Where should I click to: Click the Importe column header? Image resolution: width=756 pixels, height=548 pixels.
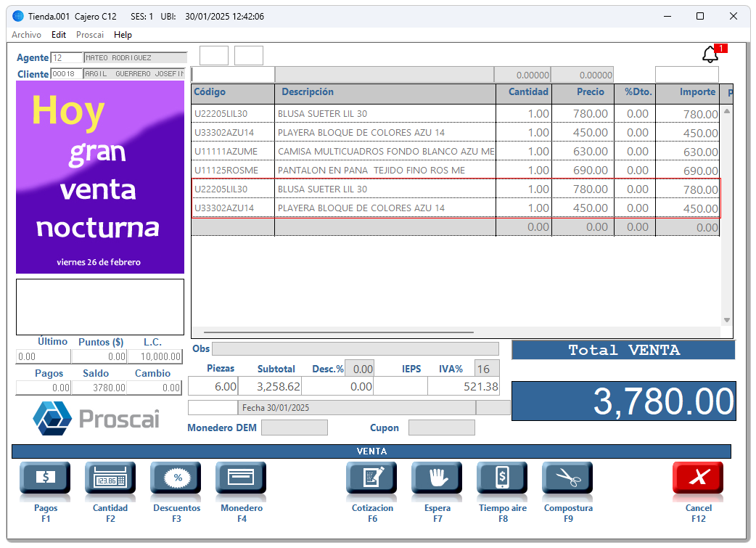tap(688, 93)
